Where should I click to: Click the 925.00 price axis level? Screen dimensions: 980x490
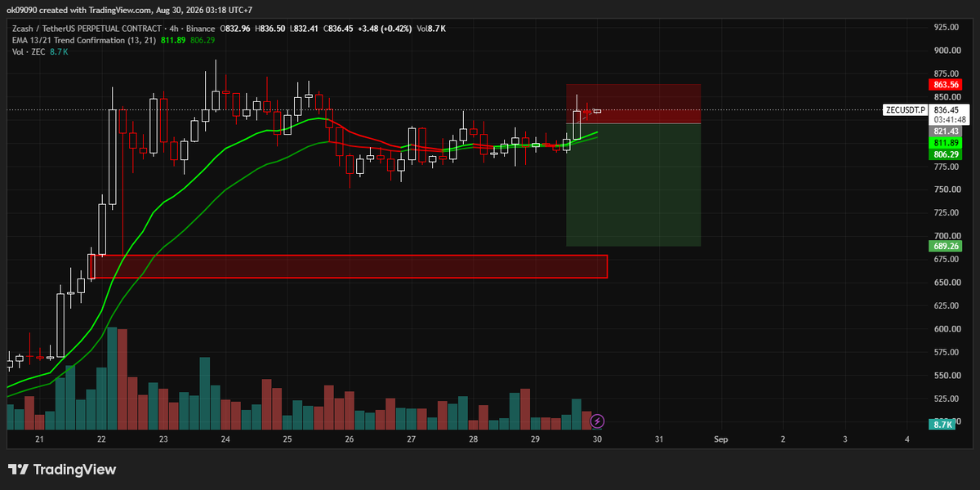click(x=946, y=27)
